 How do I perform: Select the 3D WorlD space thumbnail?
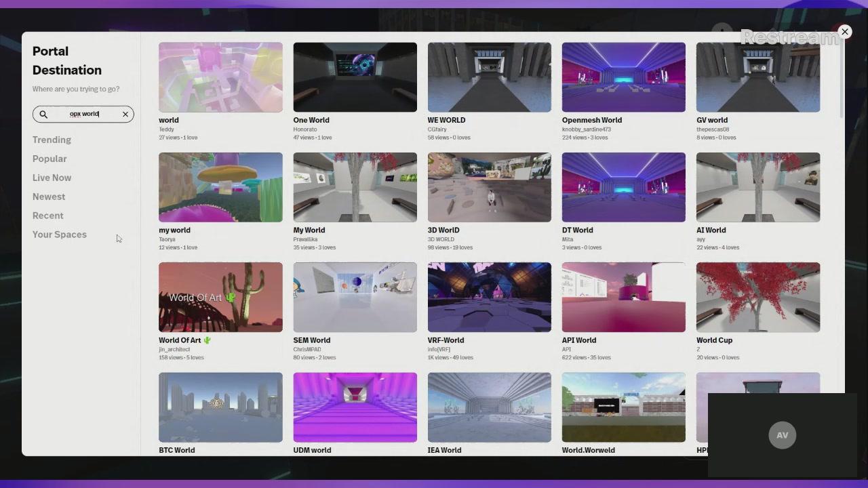click(489, 187)
